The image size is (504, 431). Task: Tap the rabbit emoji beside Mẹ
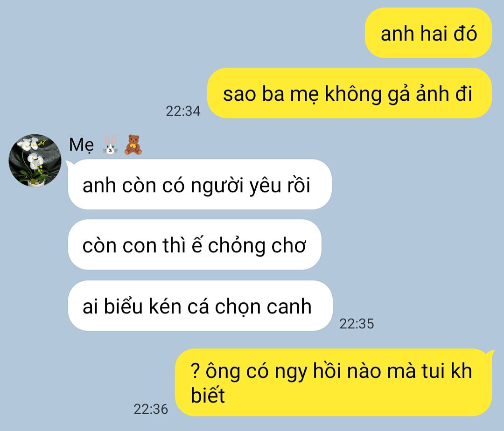110,145
